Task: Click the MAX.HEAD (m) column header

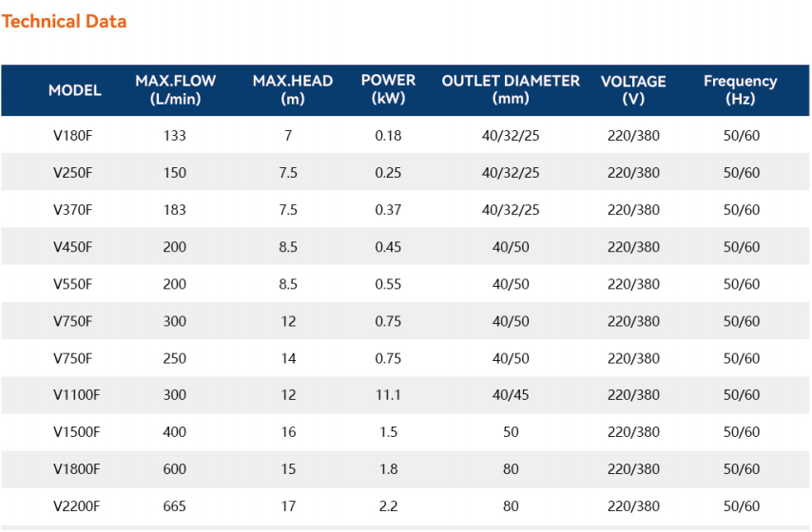Action: tap(293, 89)
